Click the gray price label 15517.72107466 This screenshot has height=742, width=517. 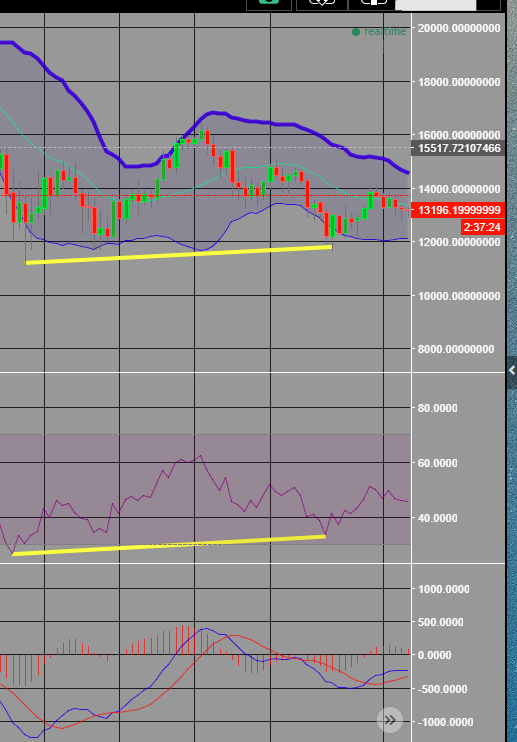[x=458, y=148]
